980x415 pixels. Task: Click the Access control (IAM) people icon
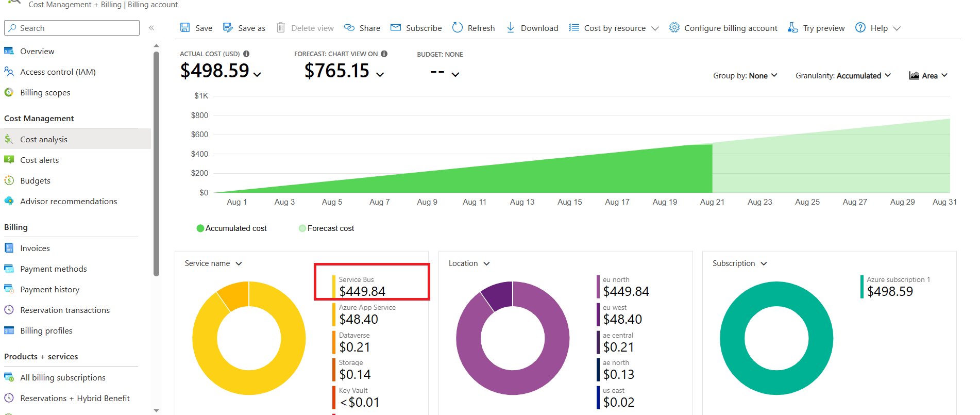point(9,72)
